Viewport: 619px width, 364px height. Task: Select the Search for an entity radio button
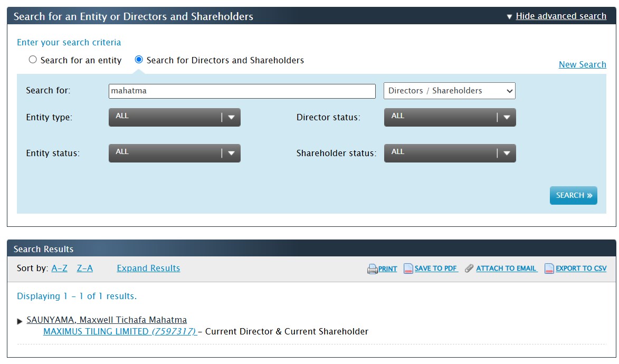33,60
